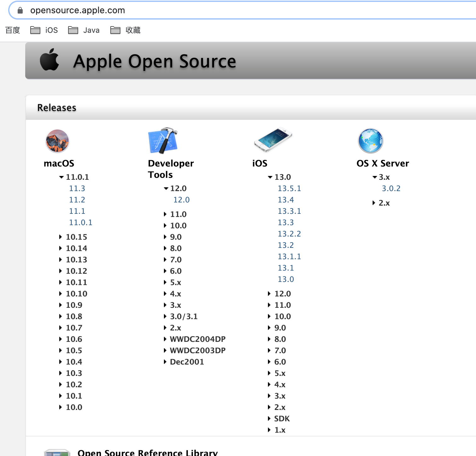Open iOS 13.5.1 release link

(x=289, y=188)
